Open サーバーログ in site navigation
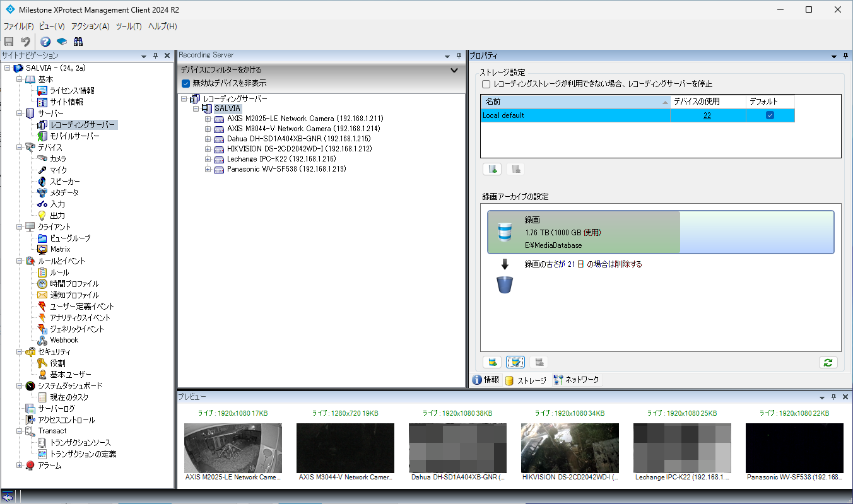This screenshot has width=853, height=504. point(56,409)
